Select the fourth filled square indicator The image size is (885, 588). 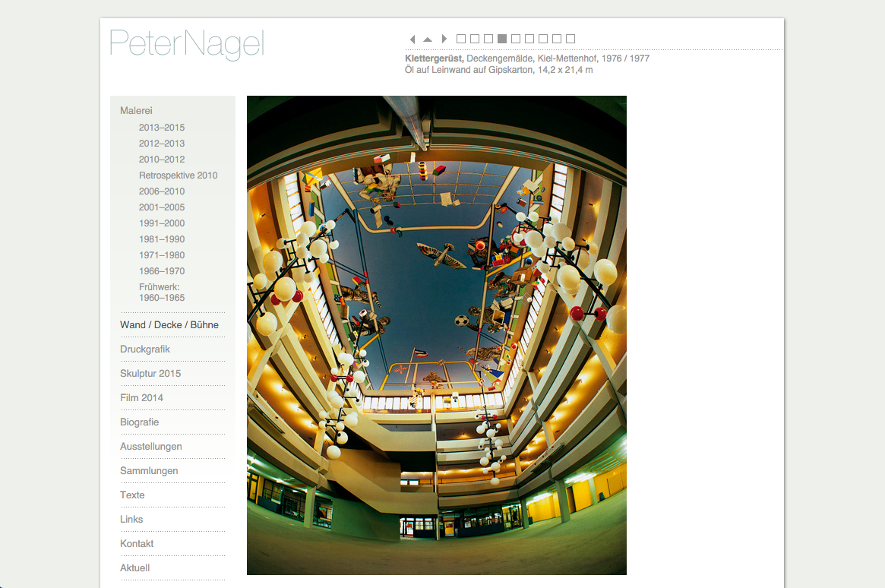click(502, 39)
